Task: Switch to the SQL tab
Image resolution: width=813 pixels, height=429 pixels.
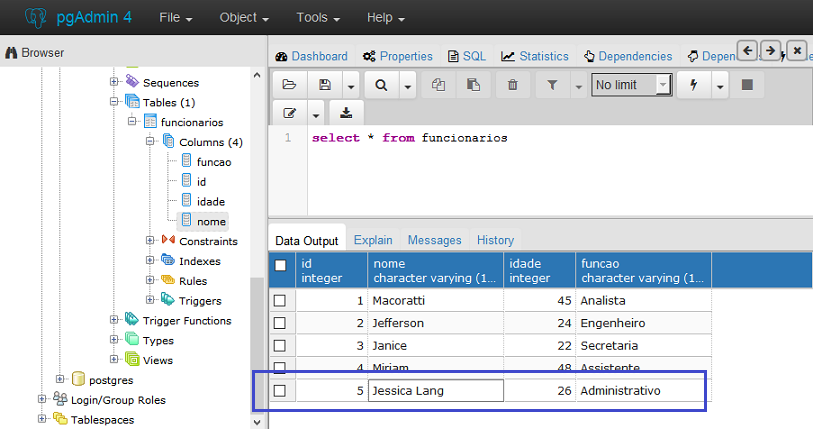Action: click(x=467, y=56)
